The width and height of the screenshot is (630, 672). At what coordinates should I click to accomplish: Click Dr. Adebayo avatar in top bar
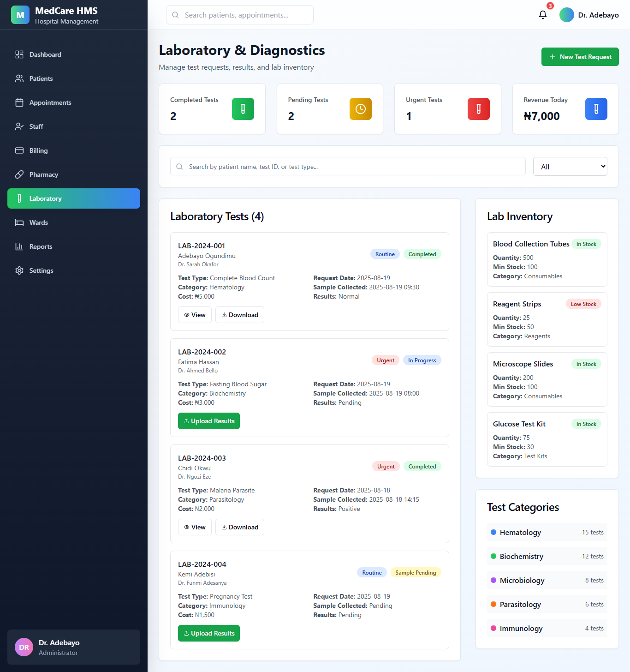(566, 15)
